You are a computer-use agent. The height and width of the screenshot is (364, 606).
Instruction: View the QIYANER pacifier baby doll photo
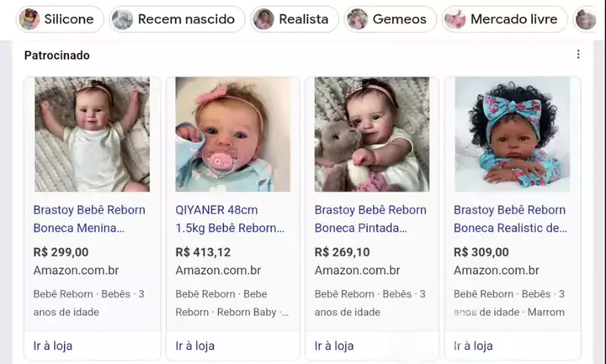(232, 135)
